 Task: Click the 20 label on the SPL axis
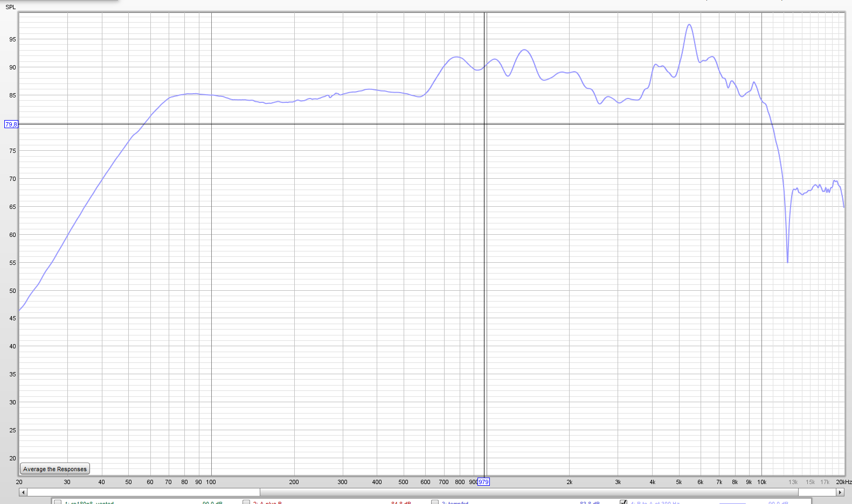click(12, 458)
